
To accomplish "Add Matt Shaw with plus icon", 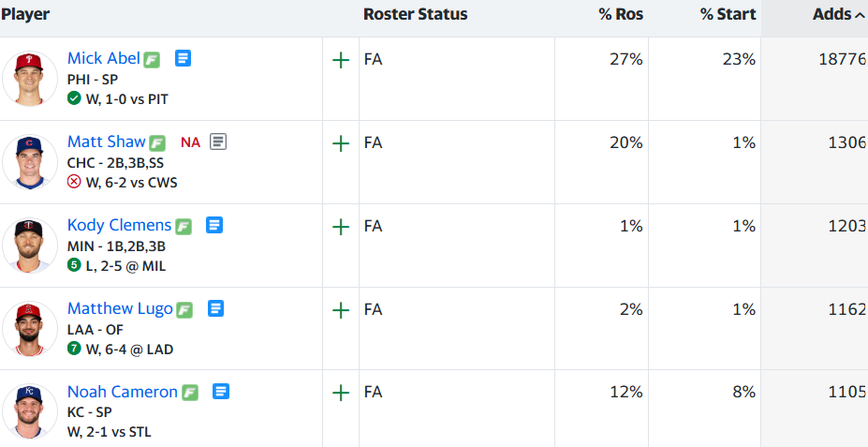I will point(341,144).
